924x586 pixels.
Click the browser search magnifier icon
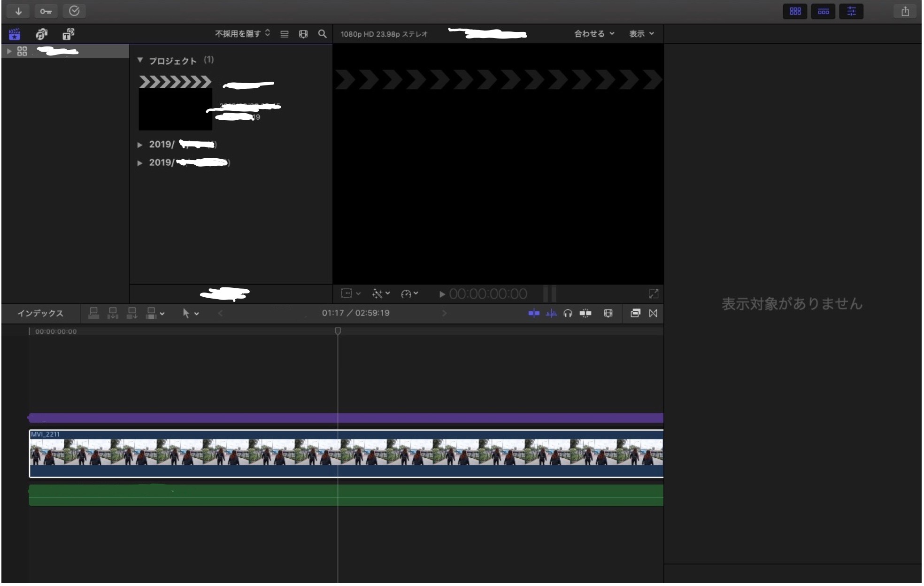[x=322, y=34]
